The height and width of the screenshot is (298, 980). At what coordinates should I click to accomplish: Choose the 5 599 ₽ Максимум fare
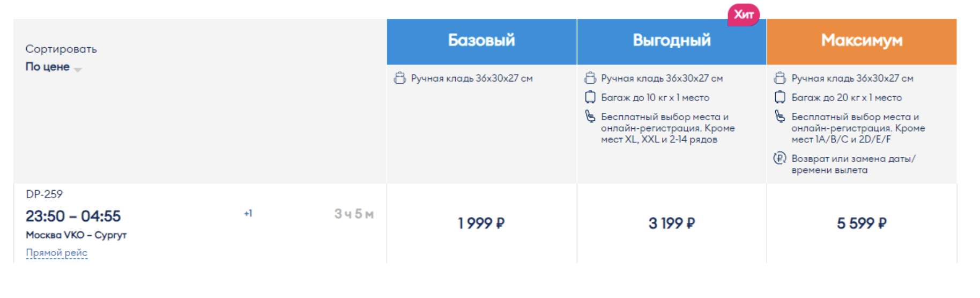pos(862,223)
